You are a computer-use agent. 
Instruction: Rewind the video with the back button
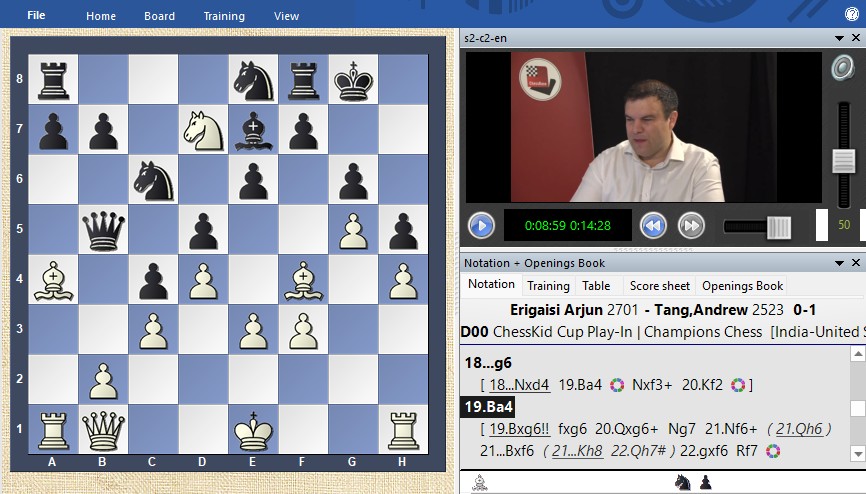653,225
